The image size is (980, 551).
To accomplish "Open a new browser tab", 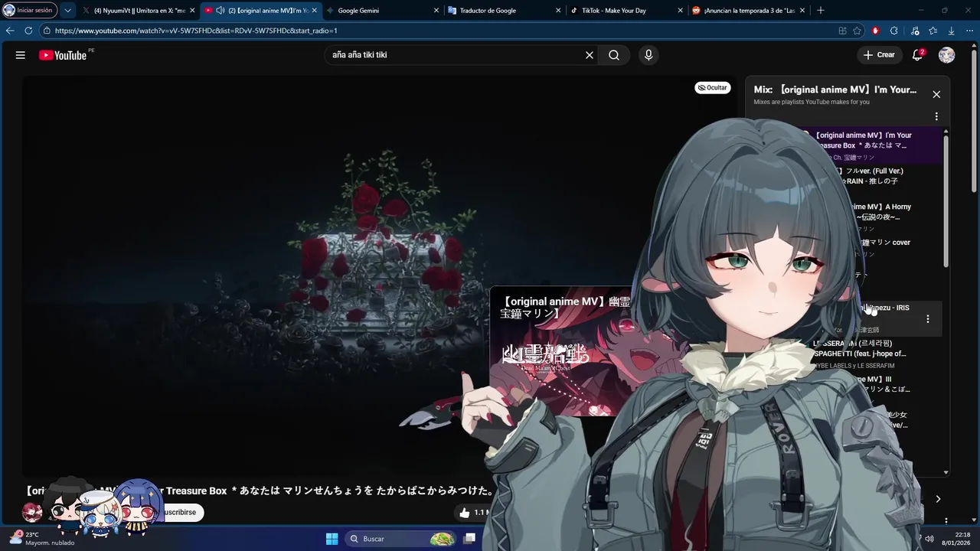I will coord(821,11).
